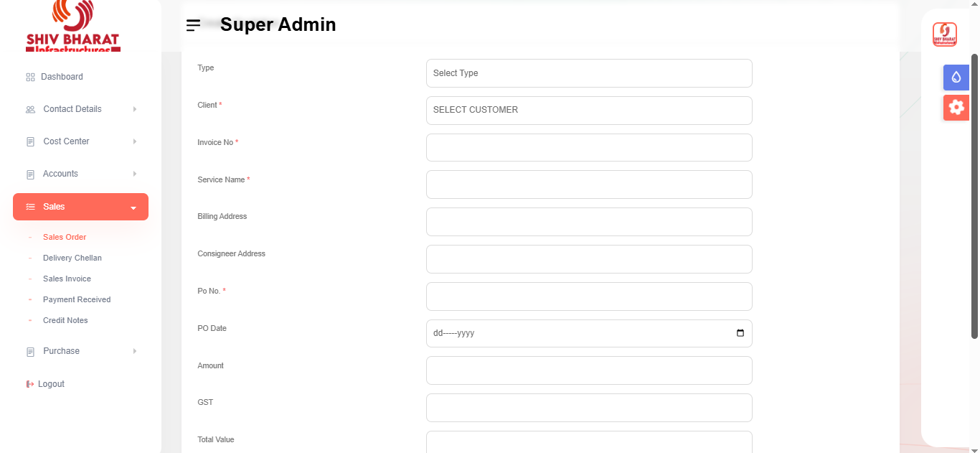Click the page vertical scrollbar
The height and width of the screenshot is (453, 980).
click(974, 194)
